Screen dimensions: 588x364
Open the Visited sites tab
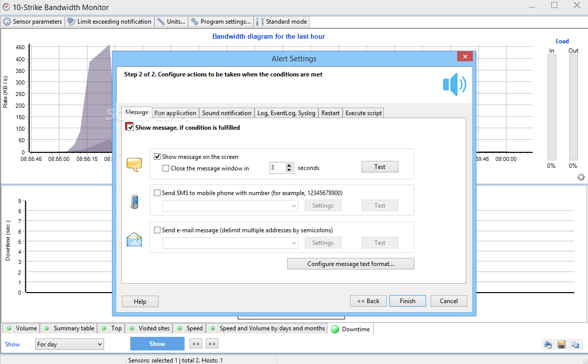click(x=149, y=328)
